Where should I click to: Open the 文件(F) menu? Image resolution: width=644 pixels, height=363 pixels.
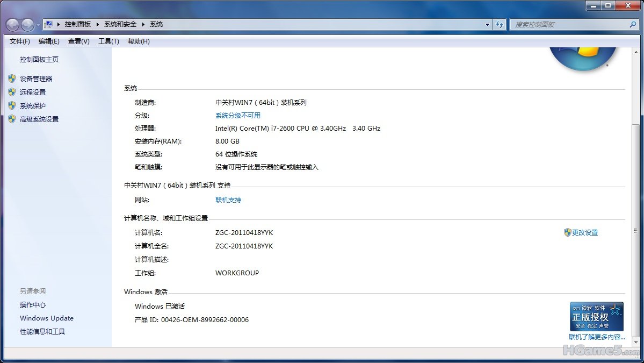pyautogui.click(x=20, y=41)
